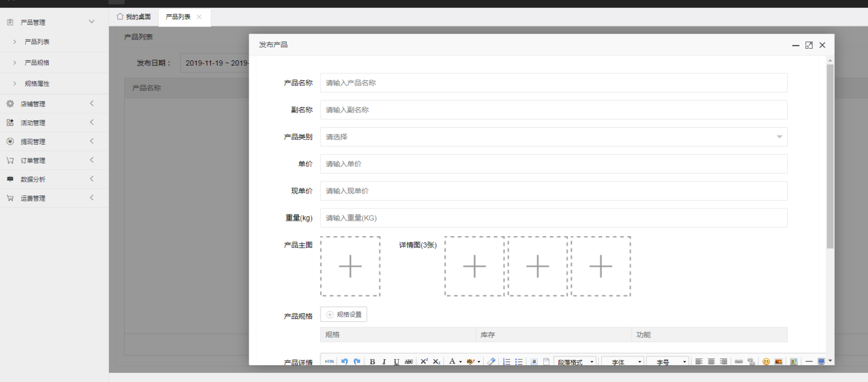Click the dialog's vertical scrollbar
868x382 pixels.
(830, 157)
